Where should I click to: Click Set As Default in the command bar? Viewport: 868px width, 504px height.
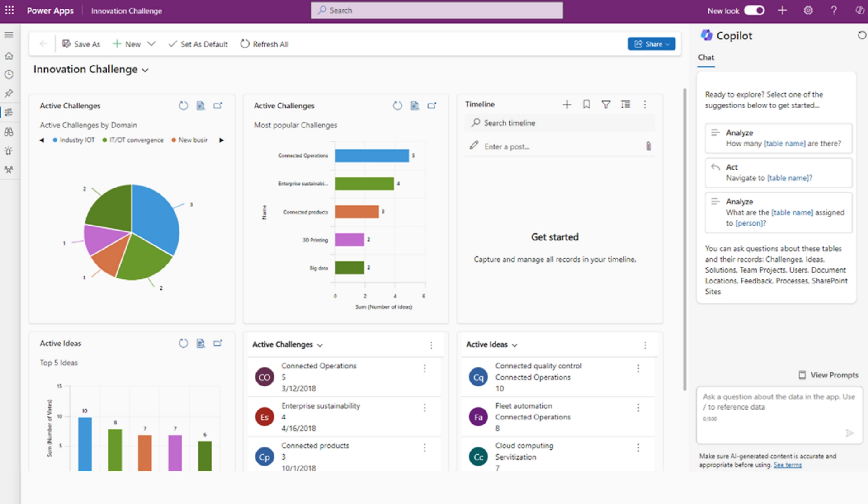click(x=198, y=44)
